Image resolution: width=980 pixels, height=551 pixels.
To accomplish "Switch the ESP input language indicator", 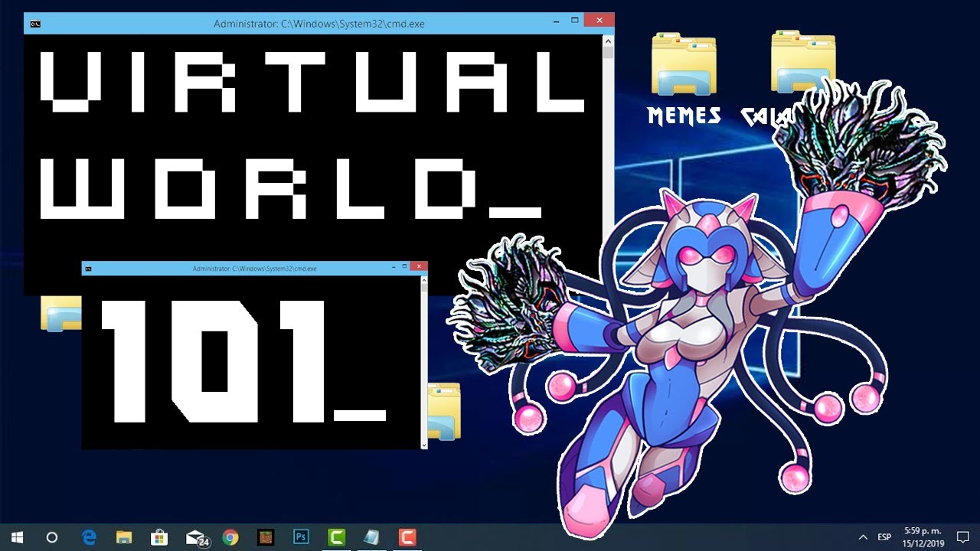I will point(884,537).
